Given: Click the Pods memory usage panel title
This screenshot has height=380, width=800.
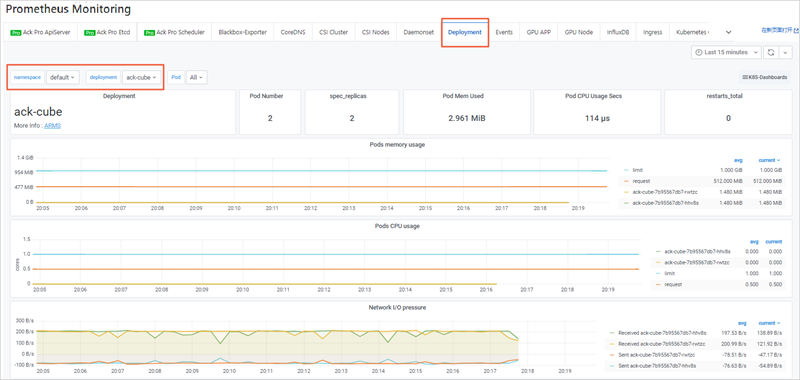Looking at the screenshot, I should coord(397,144).
